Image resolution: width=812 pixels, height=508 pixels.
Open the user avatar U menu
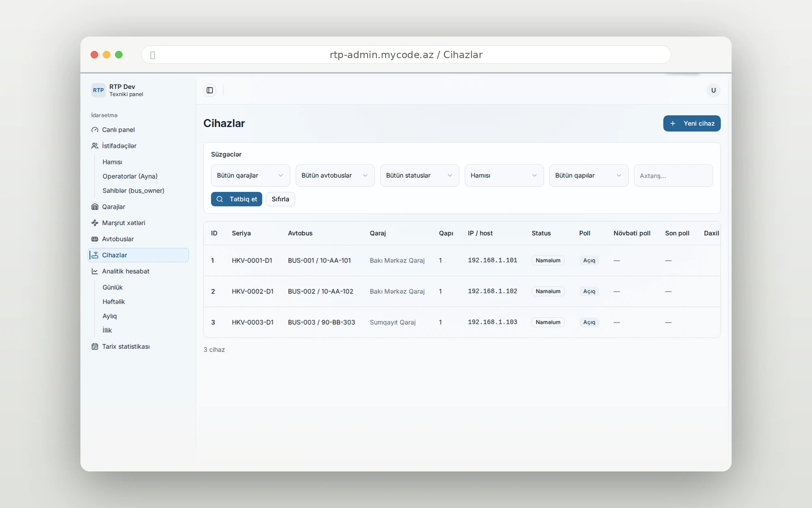tap(713, 90)
